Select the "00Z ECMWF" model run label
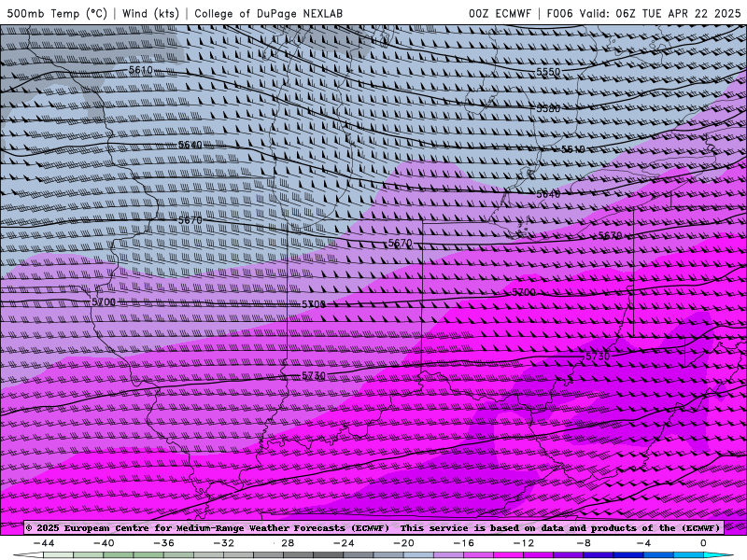This screenshot has height=560, width=747. pos(500,13)
